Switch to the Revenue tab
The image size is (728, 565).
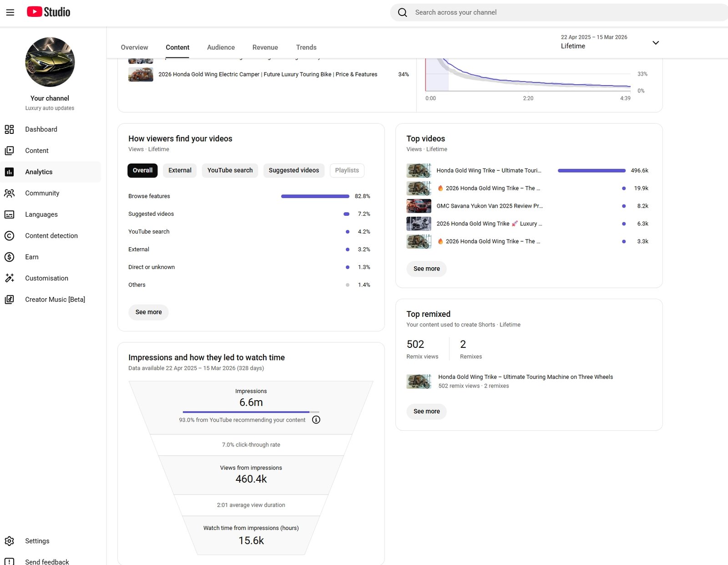pyautogui.click(x=265, y=47)
